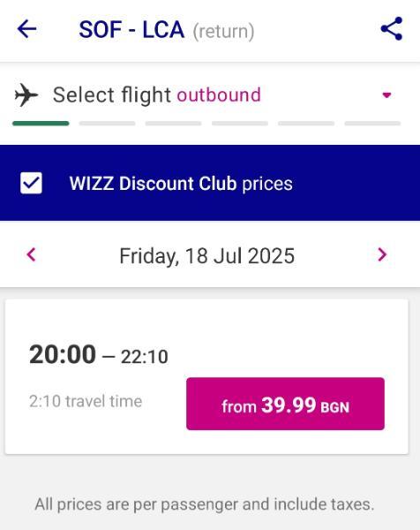Uncheck the WIZZ Discount Club prices checkbox
The height and width of the screenshot is (530, 420).
[x=31, y=183]
